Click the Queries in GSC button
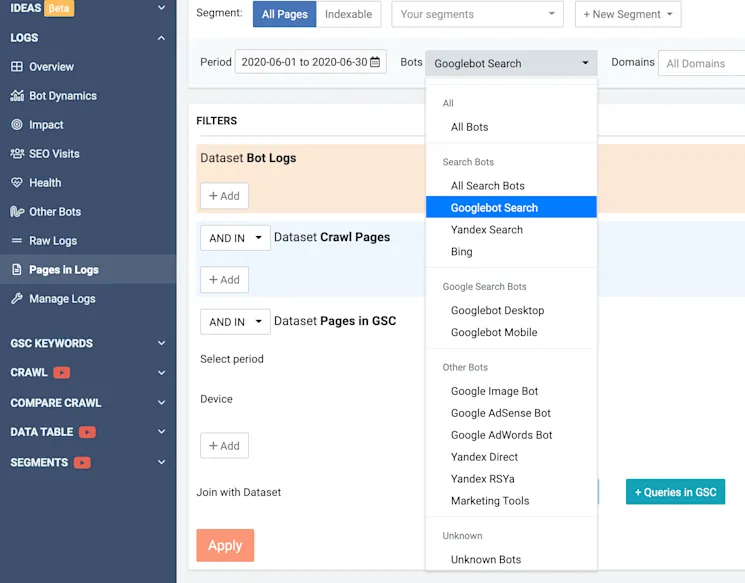 point(675,492)
